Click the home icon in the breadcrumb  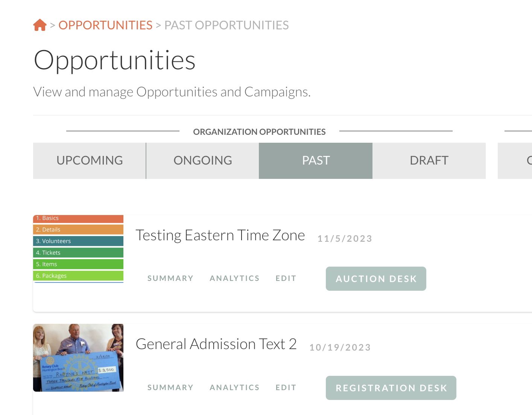[x=40, y=25]
